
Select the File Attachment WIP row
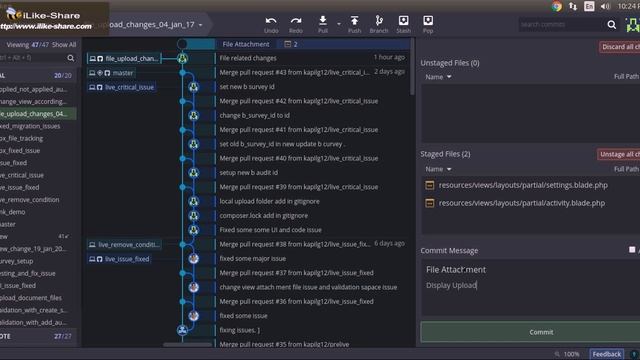(312, 44)
